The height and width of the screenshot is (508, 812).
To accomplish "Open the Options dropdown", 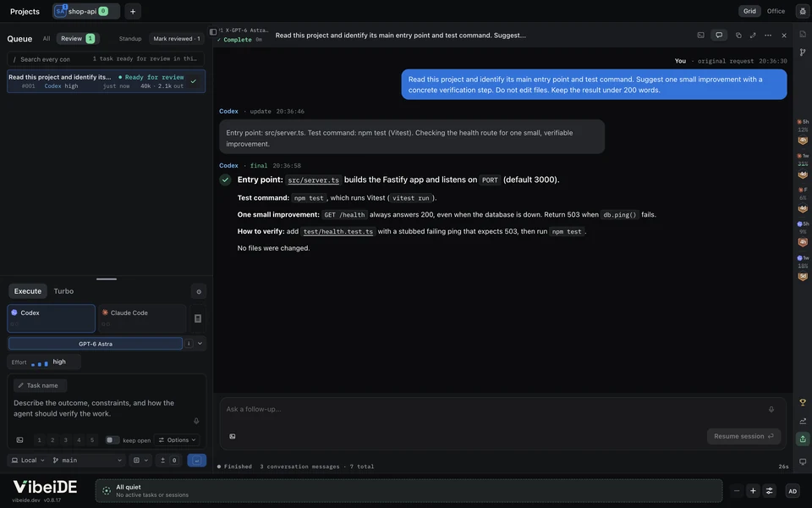I will (x=177, y=439).
